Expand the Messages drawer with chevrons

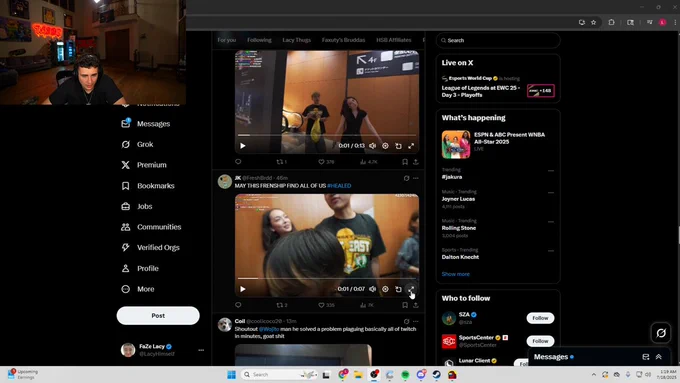coord(658,357)
